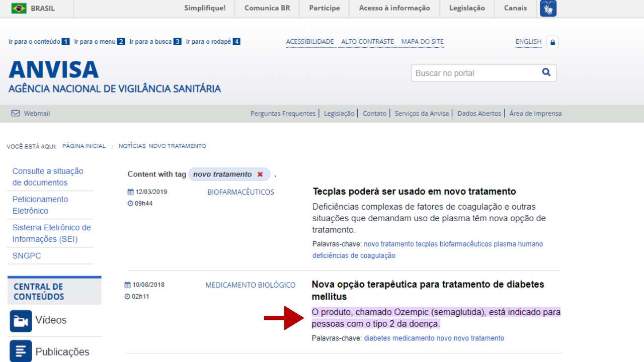Click the CENTRAL DE CONTEÚDOS heading
The image size is (644, 362).
point(39,292)
